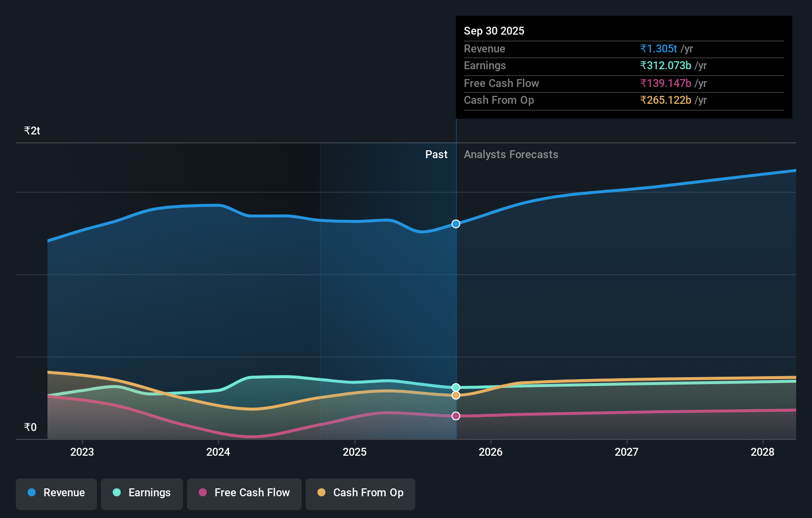812x518 pixels.
Task: Click the Free Cash Flow legend button
Action: 244,493
